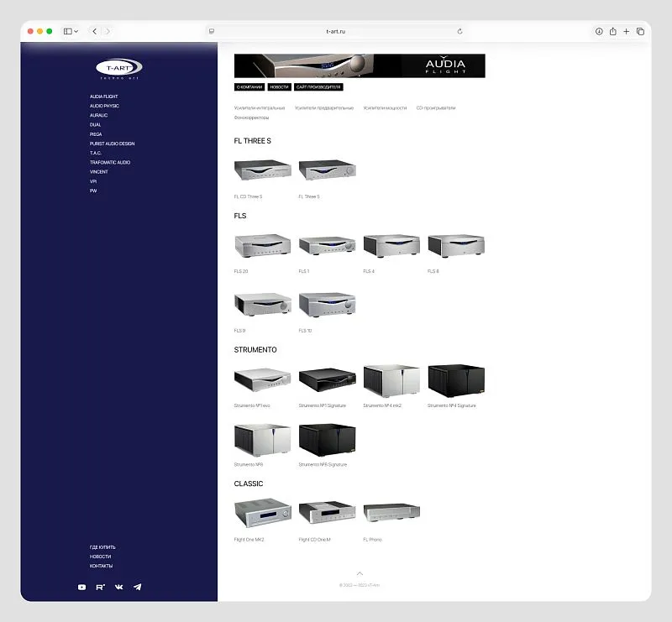The height and width of the screenshot is (622, 672).
Task: Open TRAFOMATIC AUDIO in sidebar
Action: (x=110, y=162)
